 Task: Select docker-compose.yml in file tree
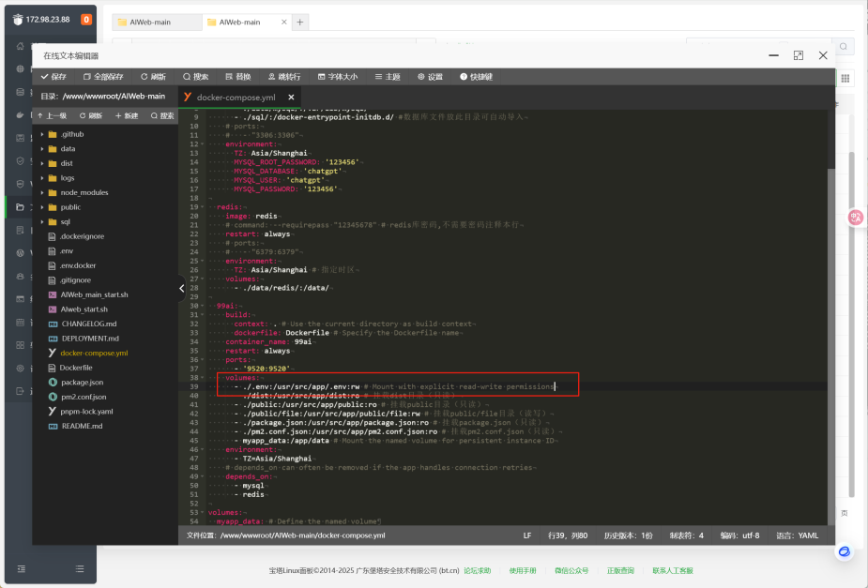94,353
